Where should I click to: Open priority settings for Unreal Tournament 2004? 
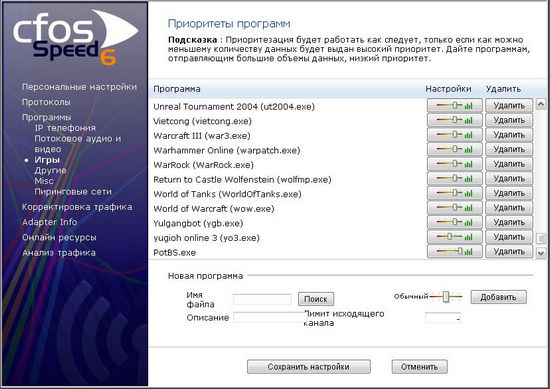455,105
